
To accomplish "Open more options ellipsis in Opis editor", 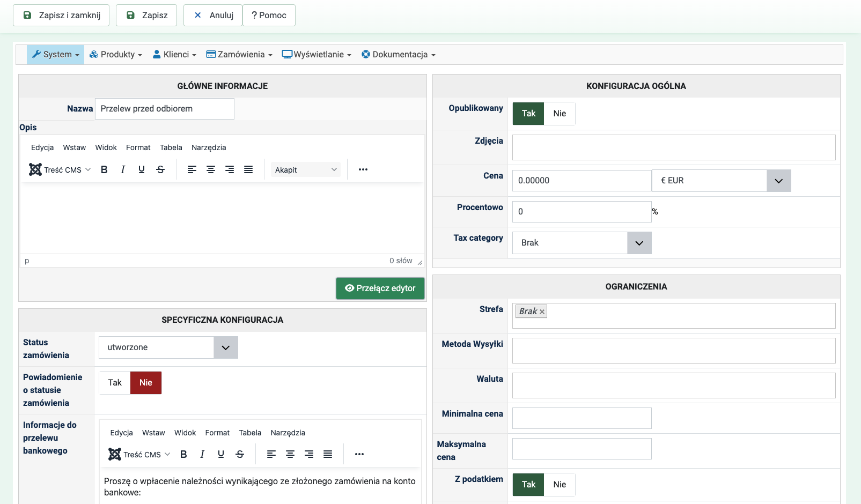I will coord(363,169).
